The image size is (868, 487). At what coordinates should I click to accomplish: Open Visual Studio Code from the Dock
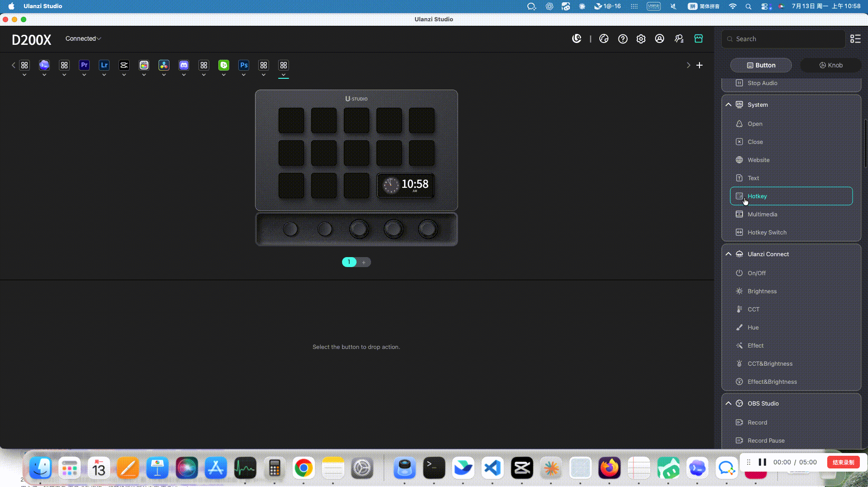click(492, 468)
